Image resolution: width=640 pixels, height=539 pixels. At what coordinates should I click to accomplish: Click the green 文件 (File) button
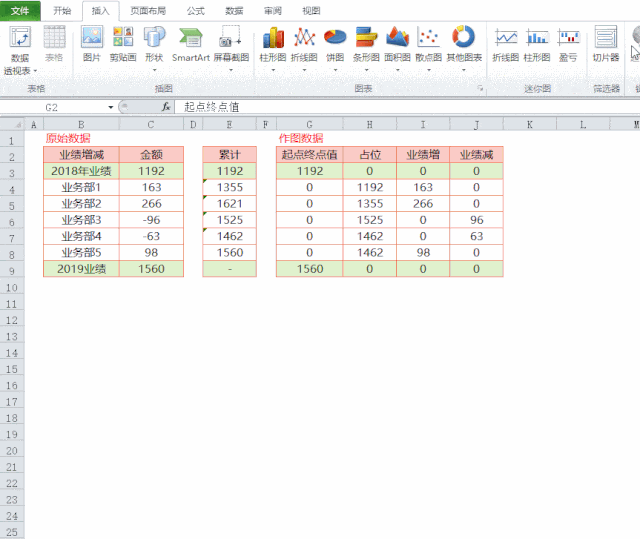tap(20, 10)
